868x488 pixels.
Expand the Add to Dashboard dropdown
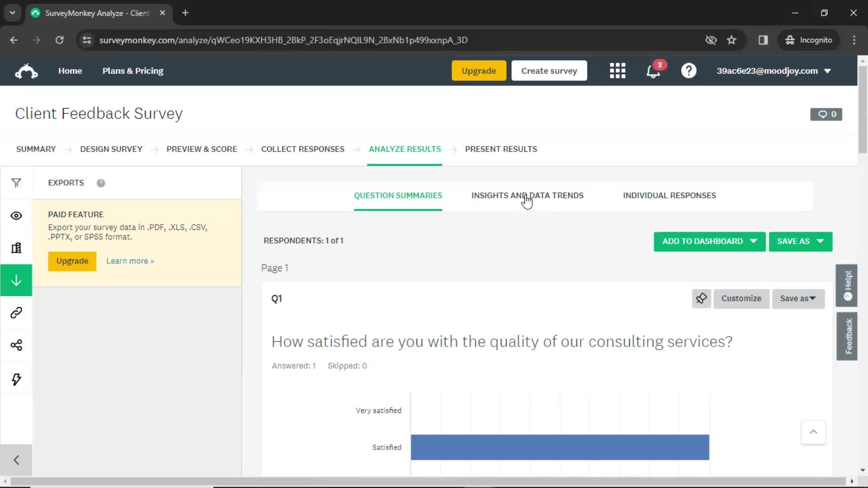coord(754,241)
